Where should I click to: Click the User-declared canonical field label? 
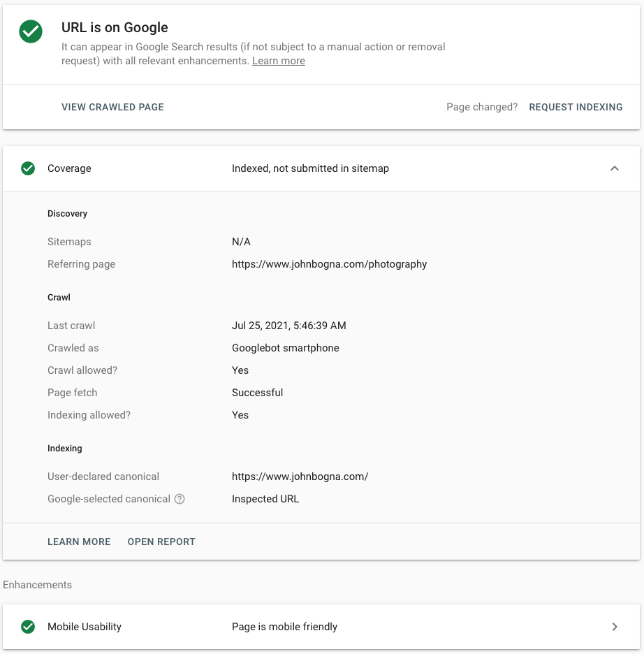point(103,477)
